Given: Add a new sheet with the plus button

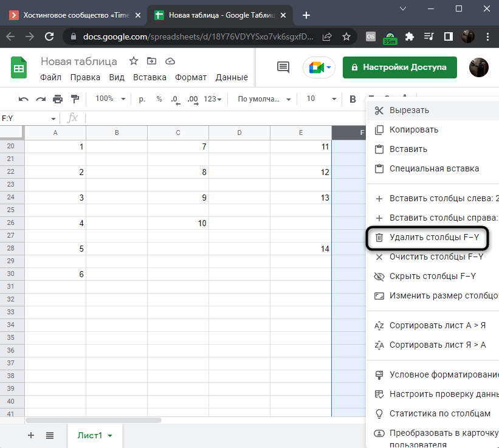Looking at the screenshot, I should coord(31,435).
